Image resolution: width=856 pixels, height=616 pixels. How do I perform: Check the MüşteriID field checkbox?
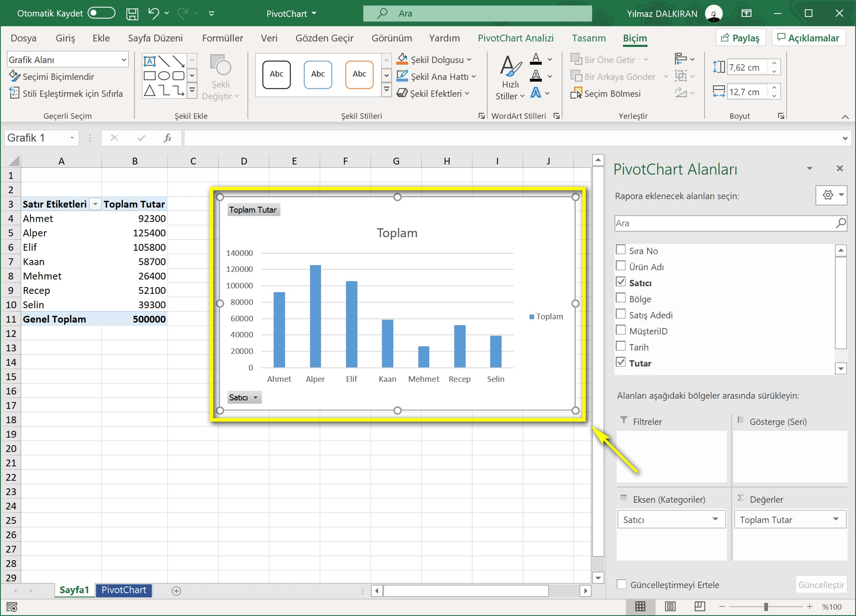point(620,330)
